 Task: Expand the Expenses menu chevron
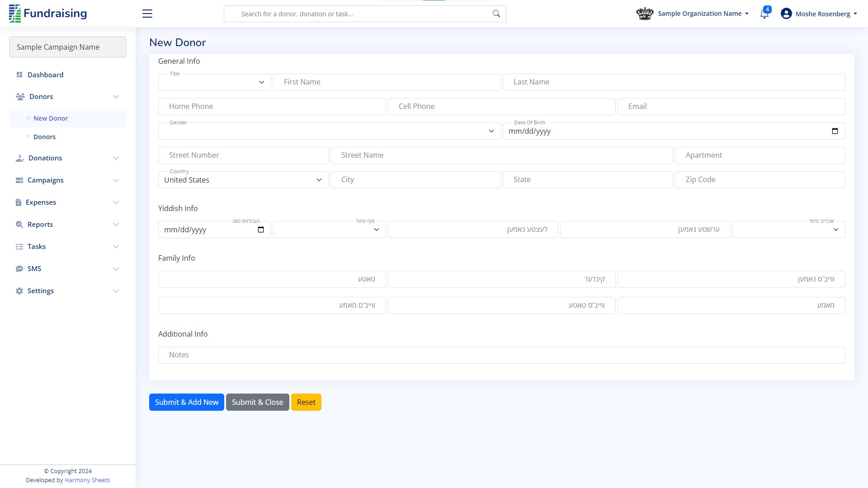(x=116, y=202)
